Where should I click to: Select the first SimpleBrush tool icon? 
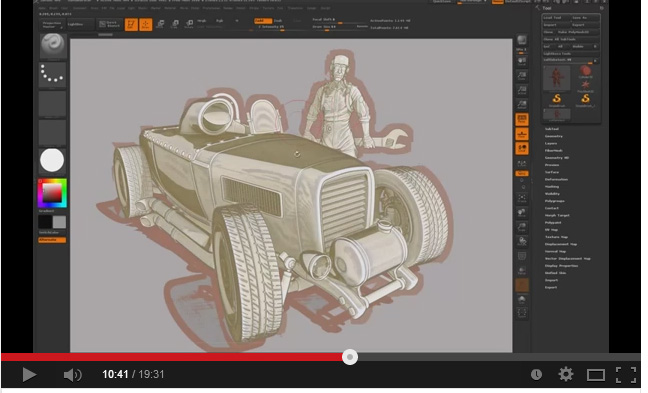[x=557, y=100]
